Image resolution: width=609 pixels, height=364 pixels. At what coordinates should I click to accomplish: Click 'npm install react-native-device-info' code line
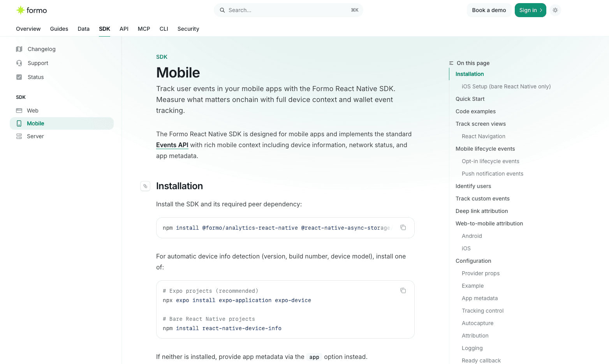[222, 328]
